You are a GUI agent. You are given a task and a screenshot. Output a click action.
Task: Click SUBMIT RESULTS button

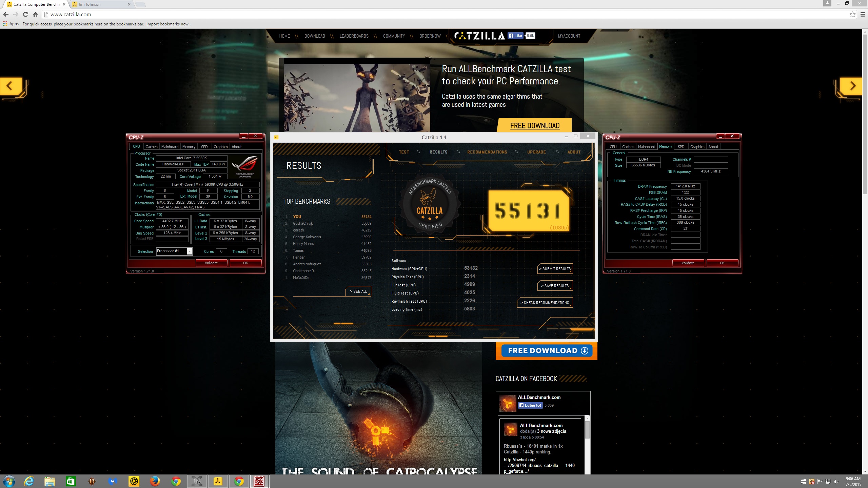[555, 269]
